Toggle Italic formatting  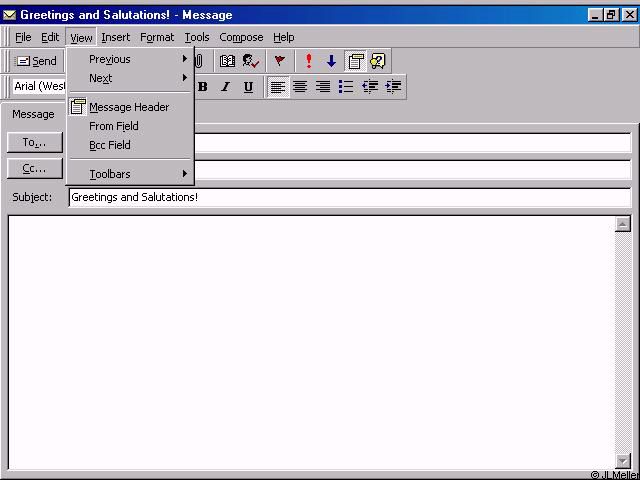tap(225, 87)
